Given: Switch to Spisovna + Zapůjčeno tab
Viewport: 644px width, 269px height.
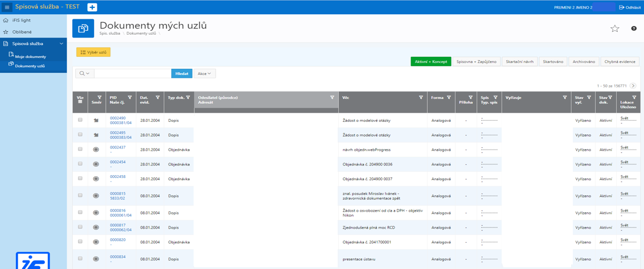Looking at the screenshot, I should (477, 61).
